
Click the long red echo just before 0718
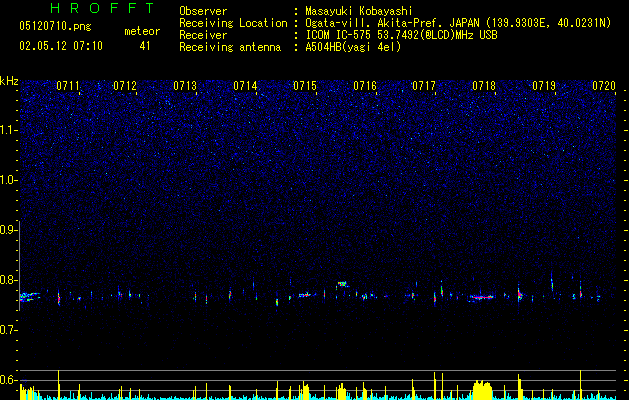pos(481,297)
